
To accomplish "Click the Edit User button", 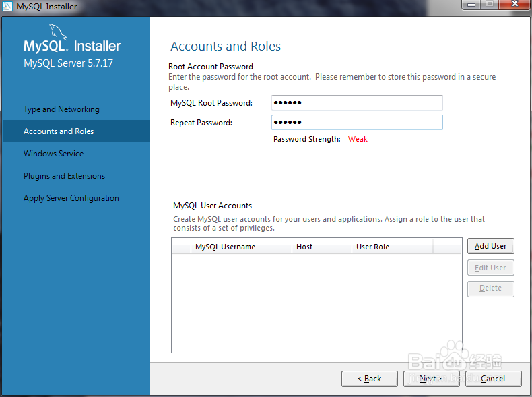I will point(491,268).
